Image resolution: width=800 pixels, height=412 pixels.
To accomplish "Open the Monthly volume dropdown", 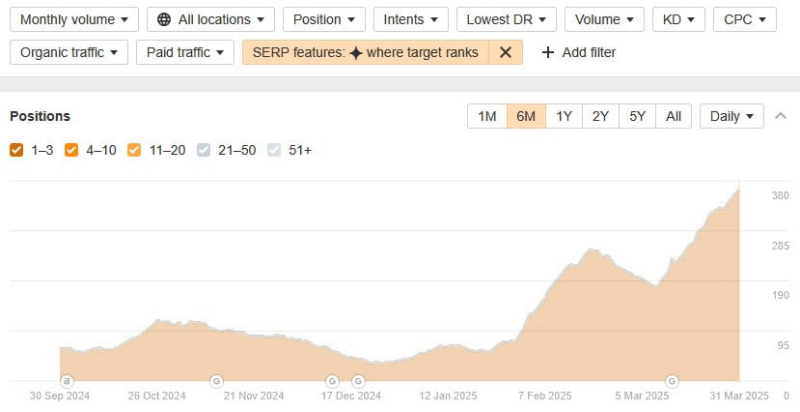I will pyautogui.click(x=74, y=19).
